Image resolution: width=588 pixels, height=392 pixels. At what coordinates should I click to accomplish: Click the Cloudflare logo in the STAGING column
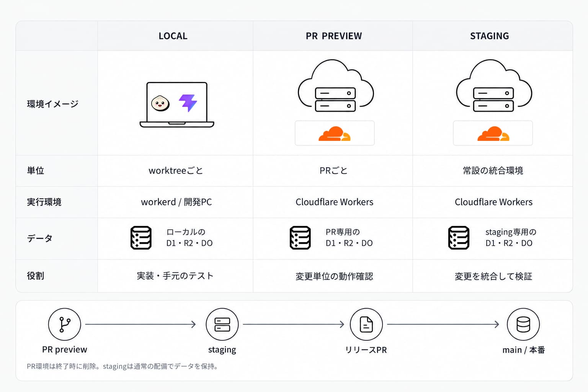[x=493, y=134]
